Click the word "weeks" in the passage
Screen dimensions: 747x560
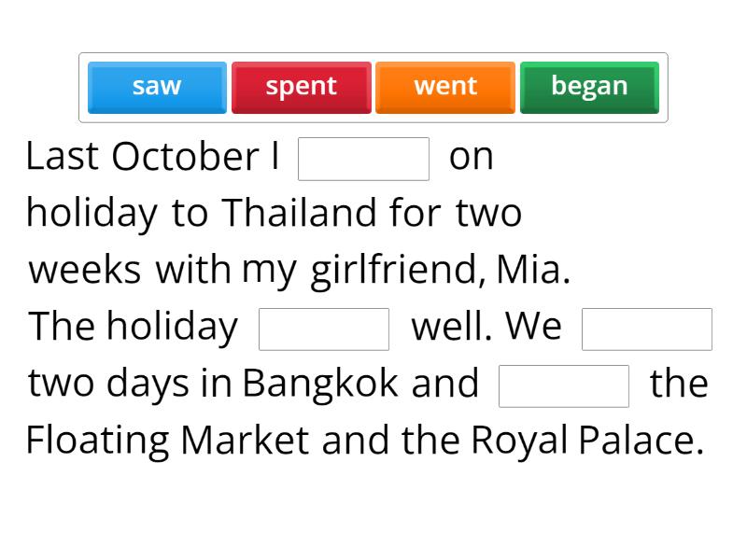[85, 271]
